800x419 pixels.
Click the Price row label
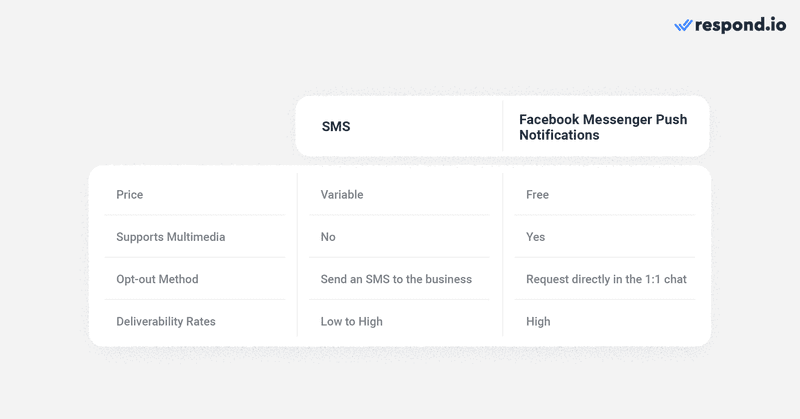point(129,194)
